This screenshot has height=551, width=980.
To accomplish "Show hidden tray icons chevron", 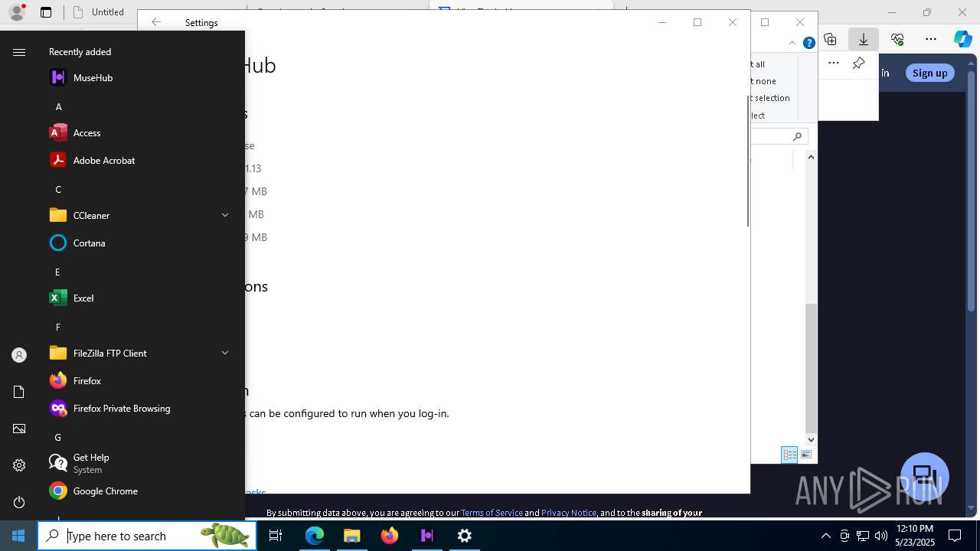I will coord(825,536).
